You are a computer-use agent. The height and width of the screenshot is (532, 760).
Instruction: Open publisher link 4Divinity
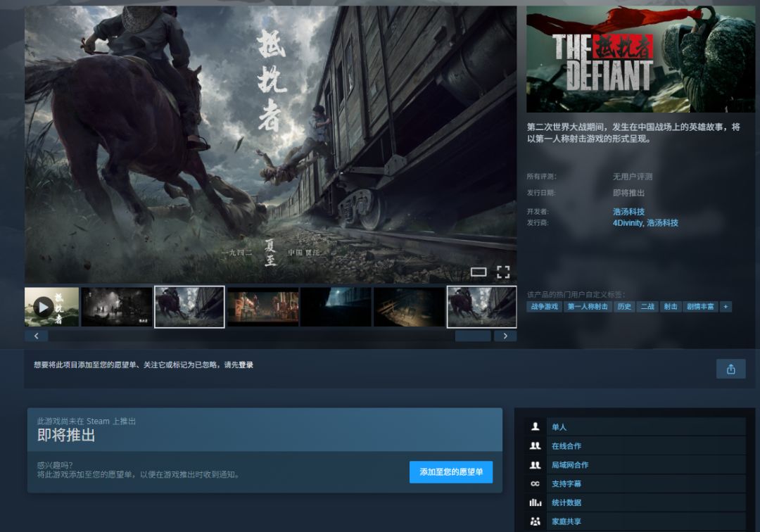[628, 223]
